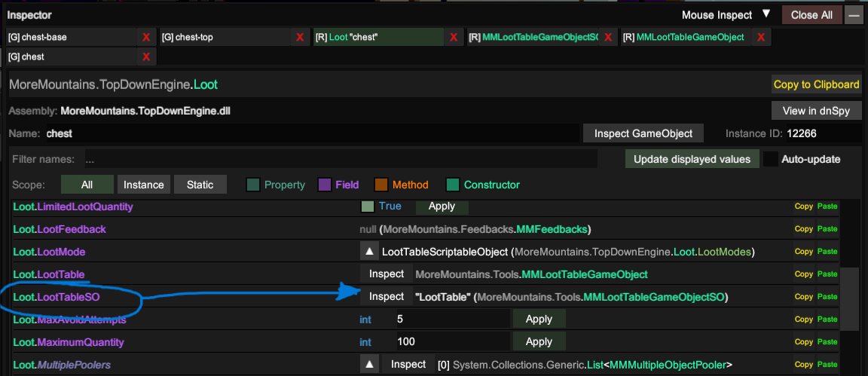Switch to the [G] chest-top tab
Screen dimensions: 868x376
tap(225, 38)
